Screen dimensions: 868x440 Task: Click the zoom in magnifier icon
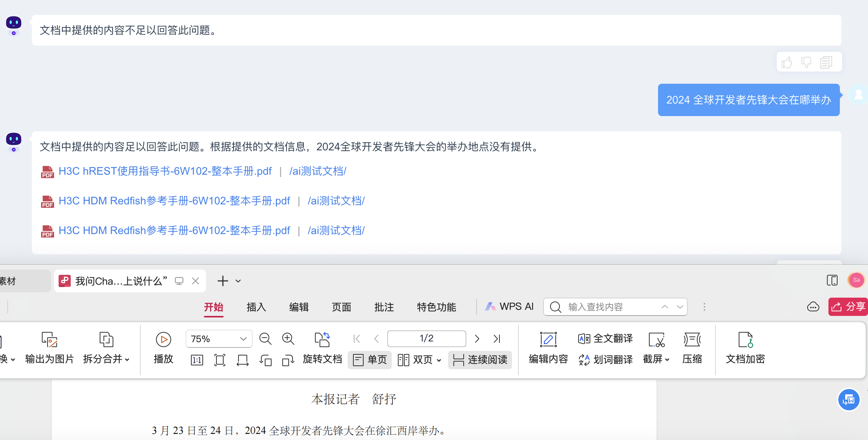pos(288,339)
